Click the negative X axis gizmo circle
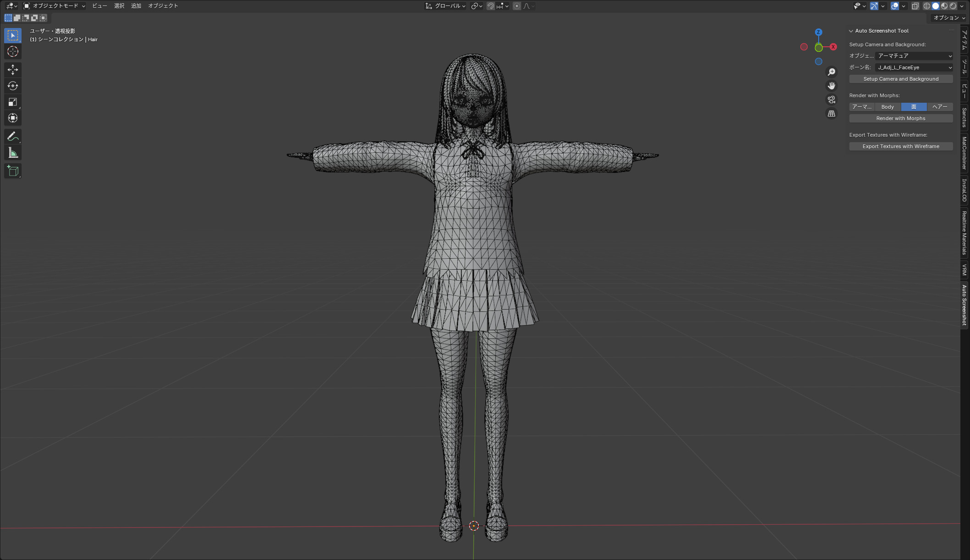This screenshot has width=970, height=560. [804, 47]
